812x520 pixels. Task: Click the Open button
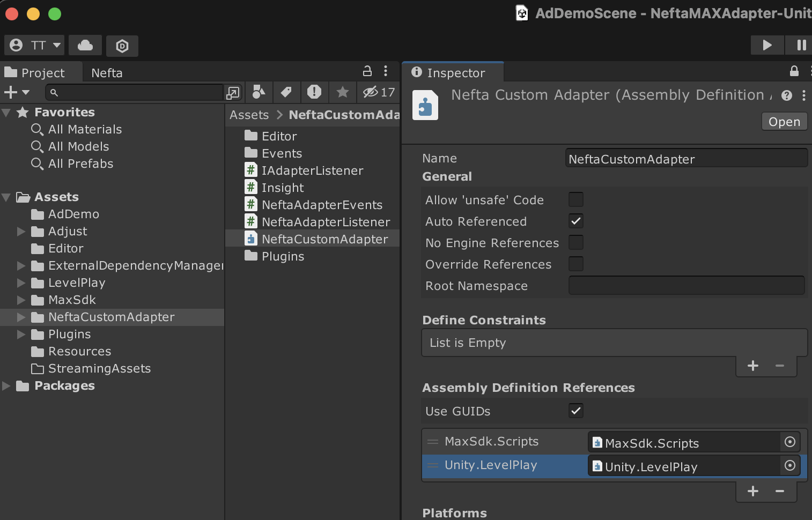[784, 122]
